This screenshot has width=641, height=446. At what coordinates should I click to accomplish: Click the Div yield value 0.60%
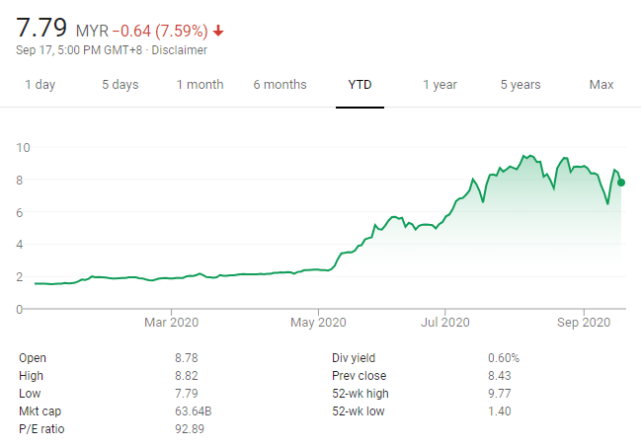pos(503,358)
